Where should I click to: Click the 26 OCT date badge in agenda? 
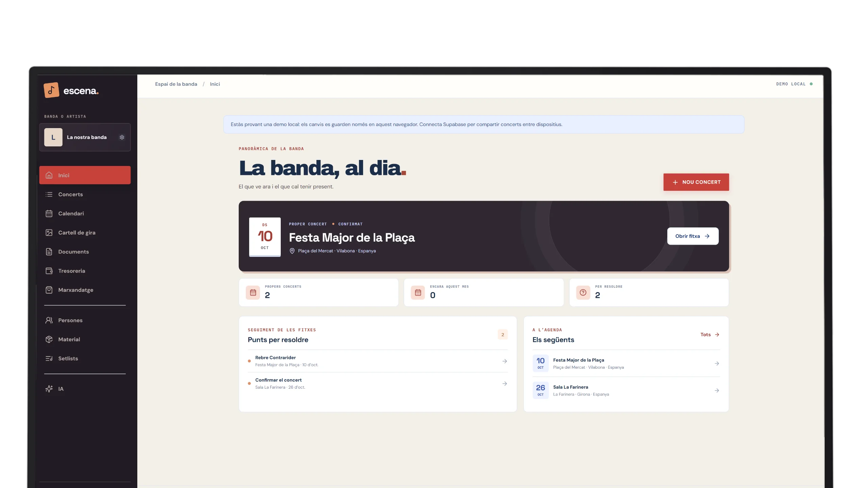point(540,390)
